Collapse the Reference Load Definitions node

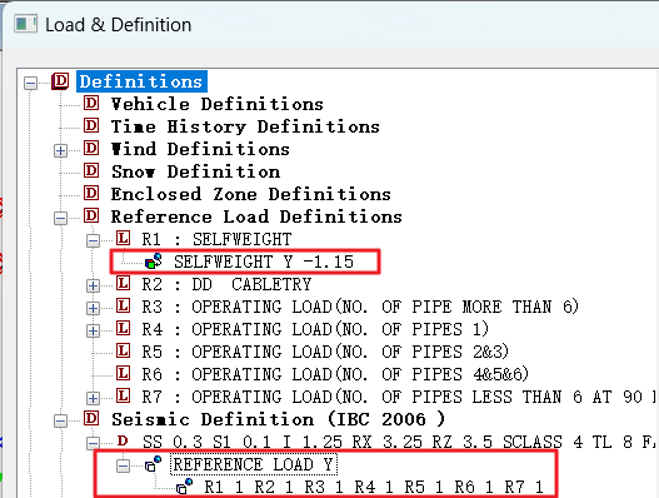[x=61, y=218]
